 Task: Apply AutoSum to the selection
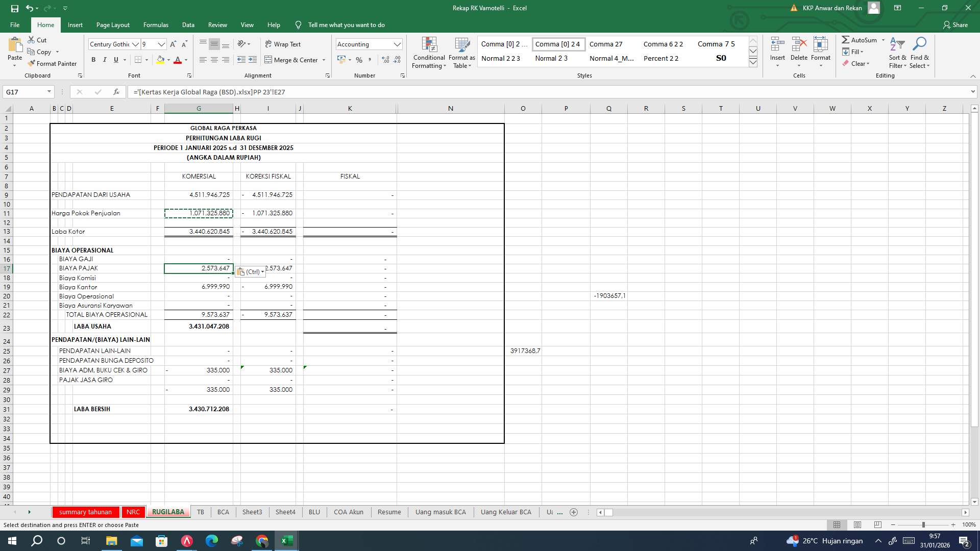(863, 40)
